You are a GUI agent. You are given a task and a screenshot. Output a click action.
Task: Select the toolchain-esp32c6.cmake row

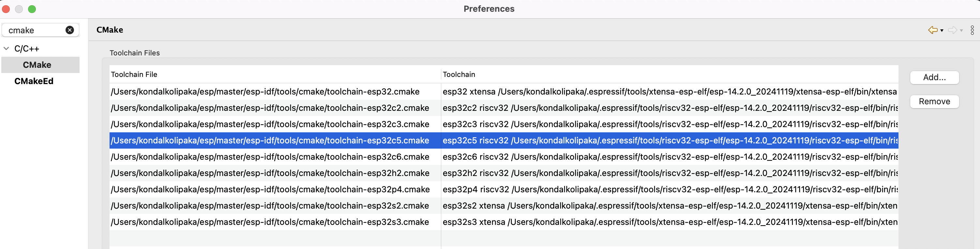point(270,157)
